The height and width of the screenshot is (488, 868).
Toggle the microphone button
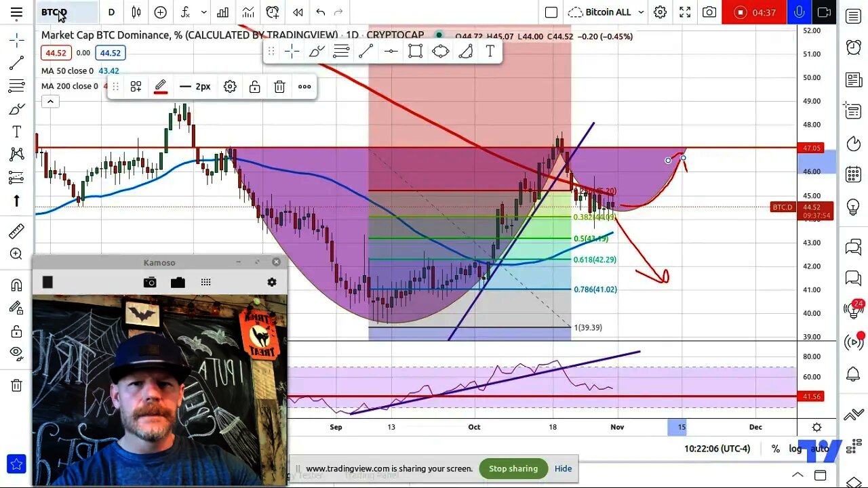coord(800,12)
